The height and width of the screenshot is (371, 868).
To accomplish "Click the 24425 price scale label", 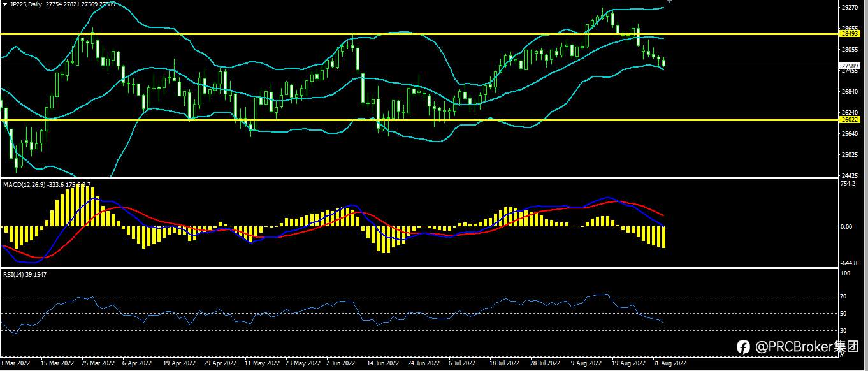I will 850,175.
